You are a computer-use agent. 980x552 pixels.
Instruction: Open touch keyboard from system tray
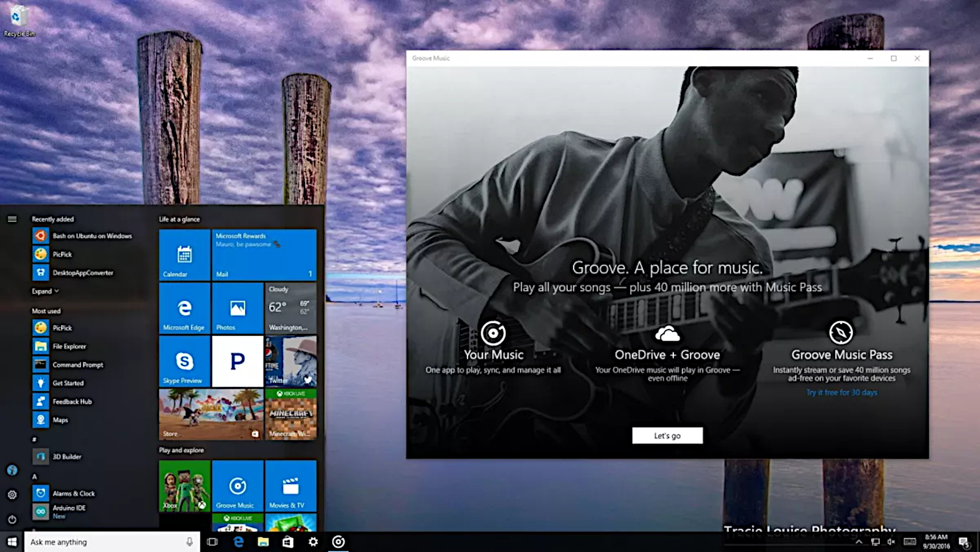click(x=910, y=542)
